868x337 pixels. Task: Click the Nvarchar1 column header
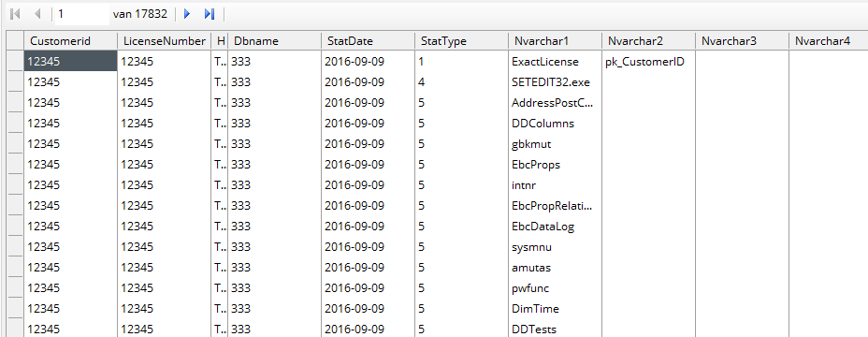[x=556, y=41]
